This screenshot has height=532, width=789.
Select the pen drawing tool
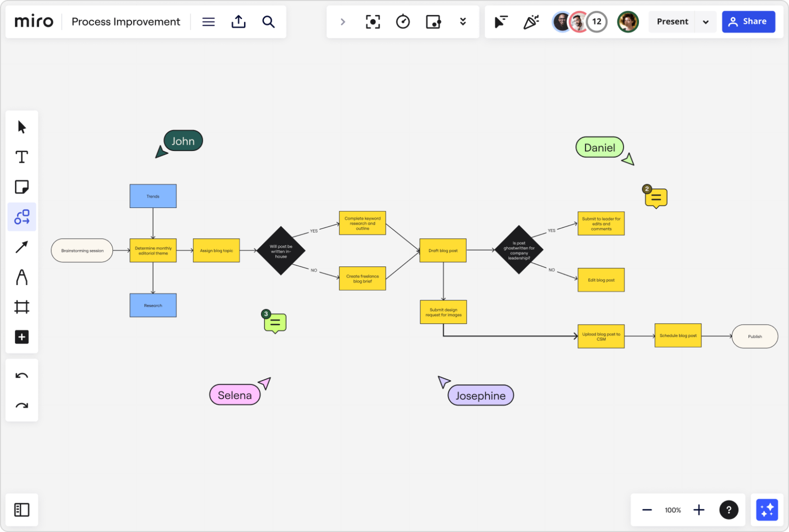pyautogui.click(x=22, y=277)
